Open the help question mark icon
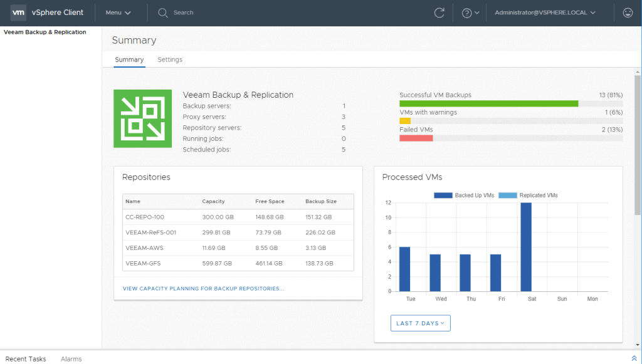 coord(466,13)
